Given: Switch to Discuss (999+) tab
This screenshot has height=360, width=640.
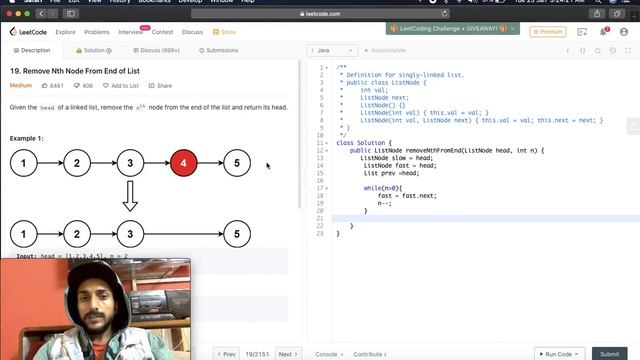Looking at the screenshot, I should (x=156, y=50).
